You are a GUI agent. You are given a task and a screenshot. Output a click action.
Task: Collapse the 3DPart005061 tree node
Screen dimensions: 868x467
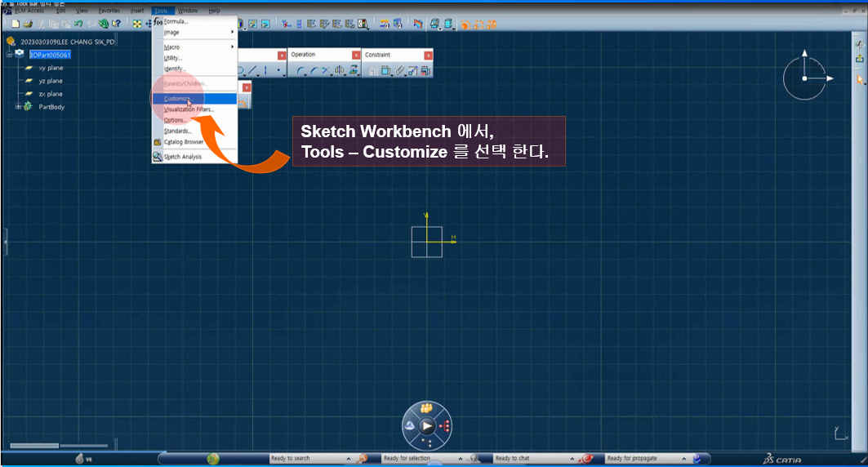coord(10,55)
